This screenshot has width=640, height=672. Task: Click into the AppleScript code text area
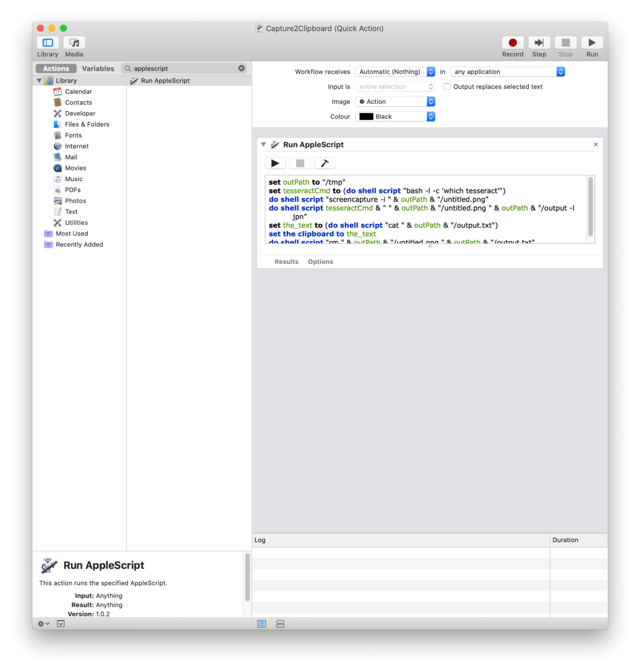(x=426, y=209)
